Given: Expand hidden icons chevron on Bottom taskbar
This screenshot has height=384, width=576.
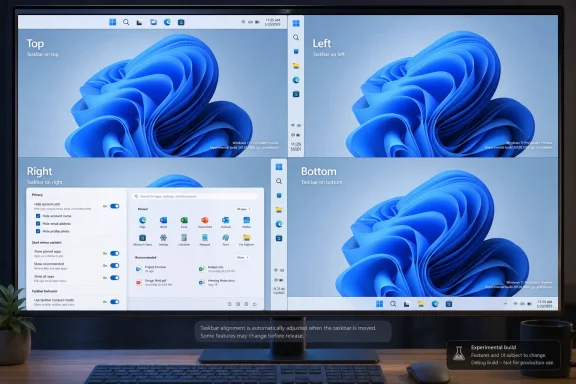Looking at the screenshot, I should (505, 304).
